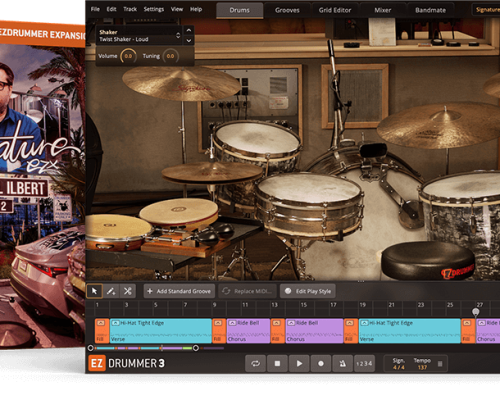Select the arrow pointer tool

94,291
